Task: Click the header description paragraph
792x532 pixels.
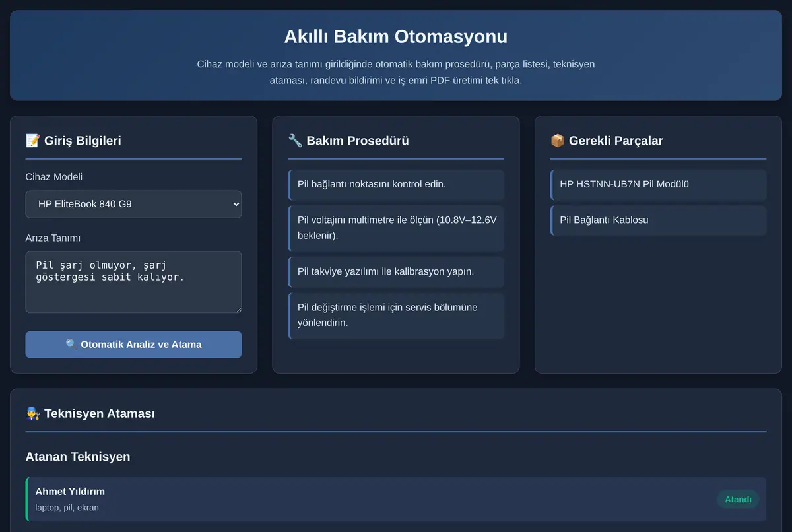Action: coord(396,73)
